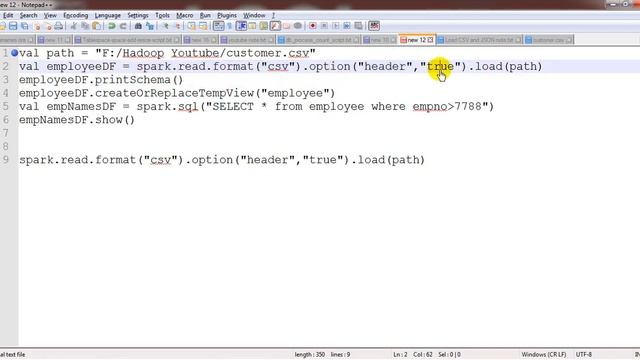This screenshot has height=360, width=640.
Task: Switch to db_process_count_script.txt tab
Action: pos(318,40)
